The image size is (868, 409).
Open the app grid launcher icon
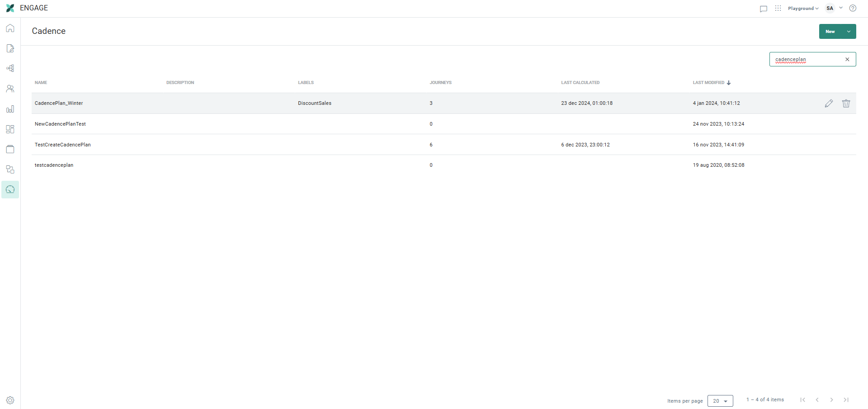(778, 8)
